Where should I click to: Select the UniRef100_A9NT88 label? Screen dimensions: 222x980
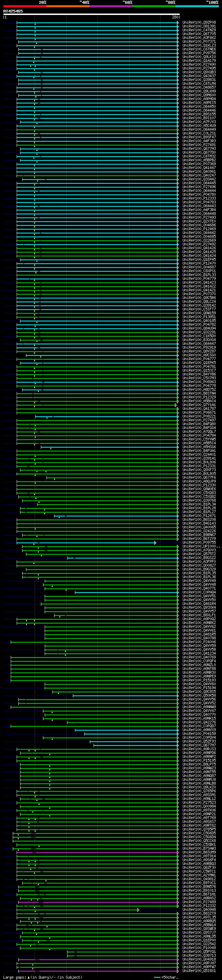pyautogui.click(x=199, y=669)
